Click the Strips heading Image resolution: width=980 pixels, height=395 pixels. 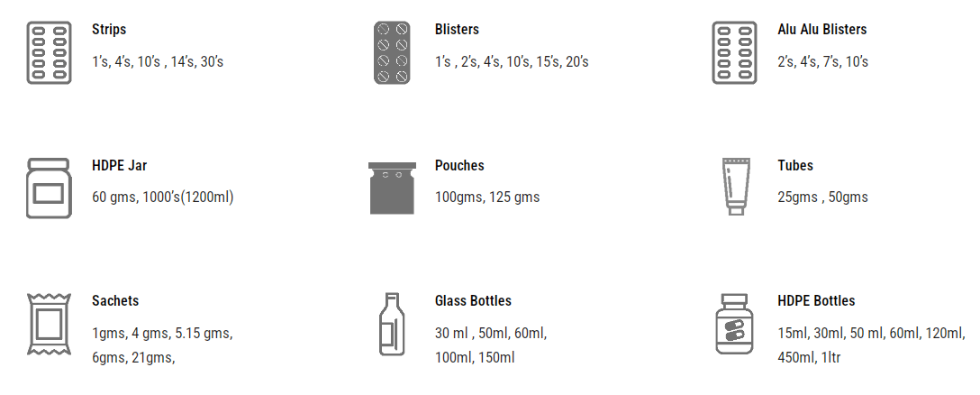coord(109,30)
